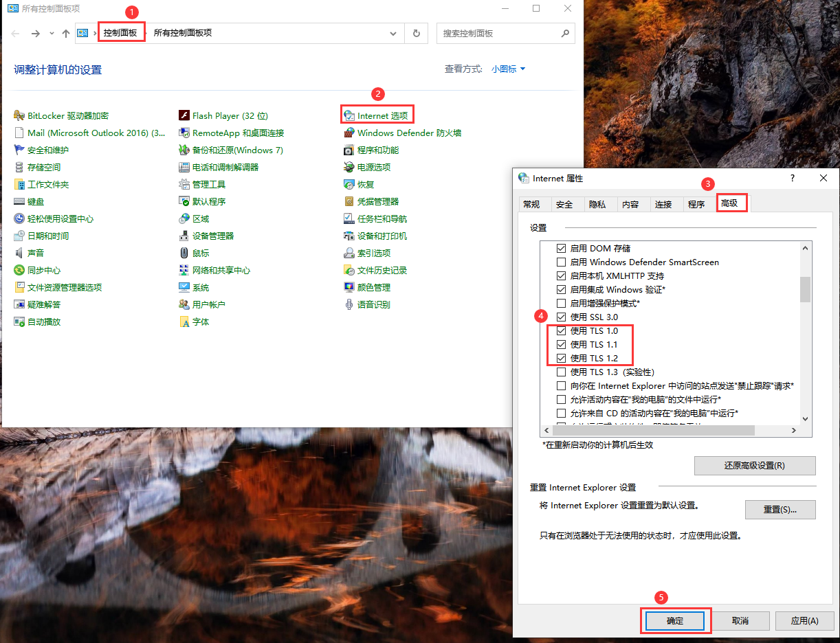This screenshot has width=840, height=643.
Task: Toggle the 使用 SSL 3.0 checkbox
Action: pyautogui.click(x=561, y=317)
